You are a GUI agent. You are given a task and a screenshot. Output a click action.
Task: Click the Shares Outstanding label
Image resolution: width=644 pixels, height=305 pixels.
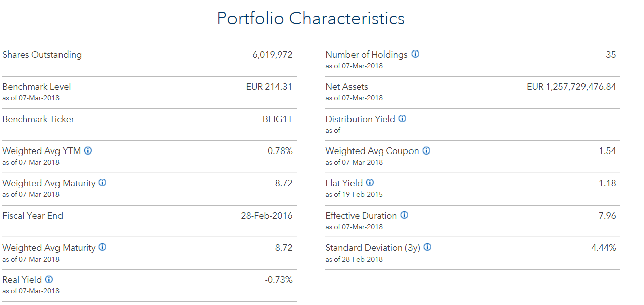42,55
